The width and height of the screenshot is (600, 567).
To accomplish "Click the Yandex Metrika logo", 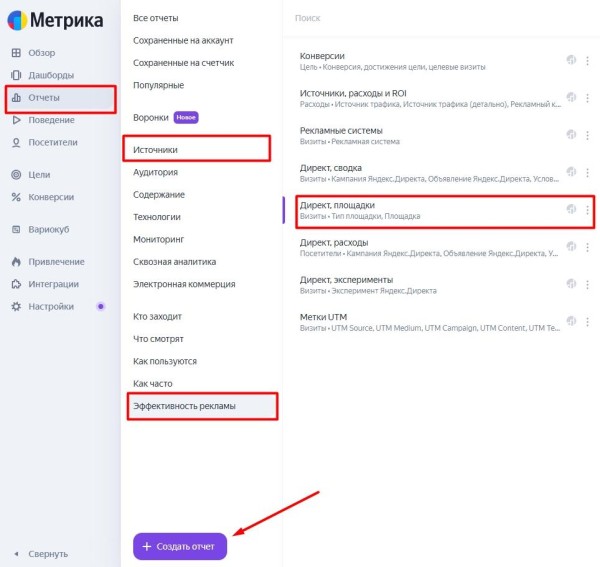I will coord(55,20).
